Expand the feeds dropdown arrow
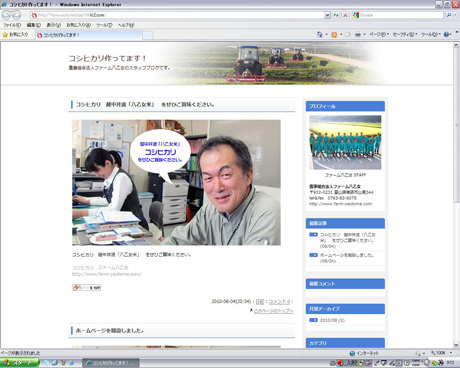Viewport: 460px width, 368px height. pos(341,34)
